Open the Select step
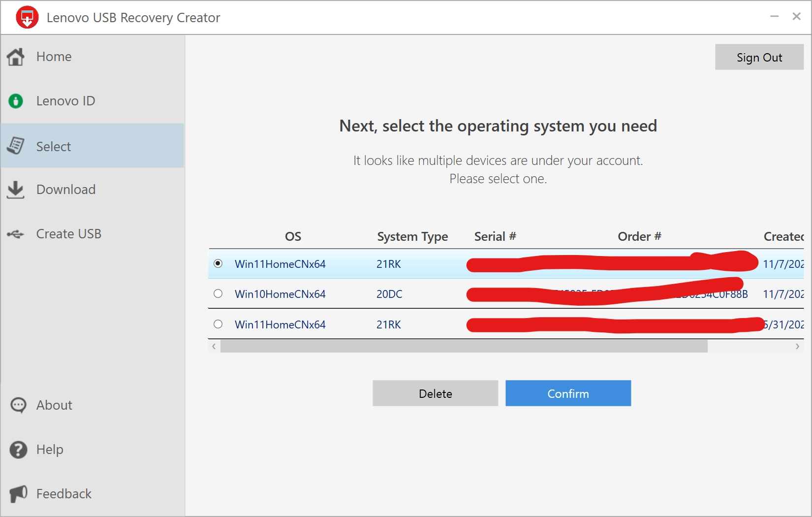812x517 pixels. click(x=93, y=146)
